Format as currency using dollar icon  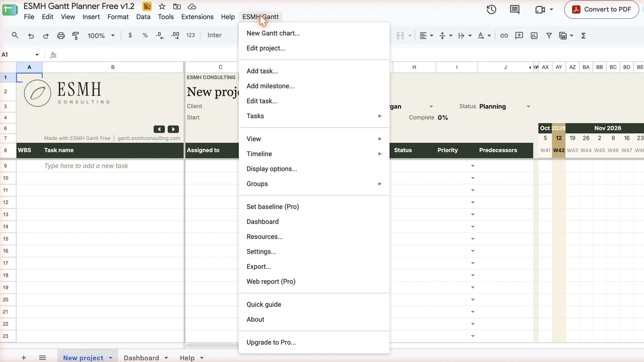(x=130, y=35)
